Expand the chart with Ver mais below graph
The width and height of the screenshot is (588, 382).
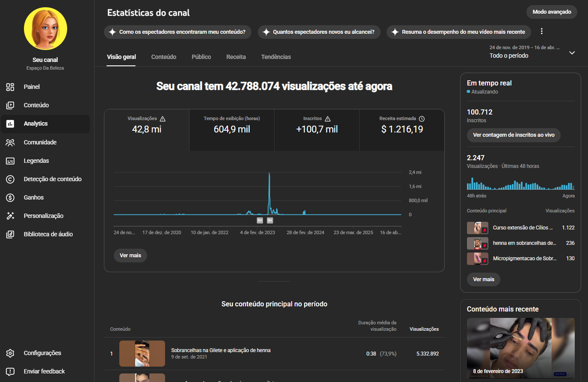[x=130, y=256]
